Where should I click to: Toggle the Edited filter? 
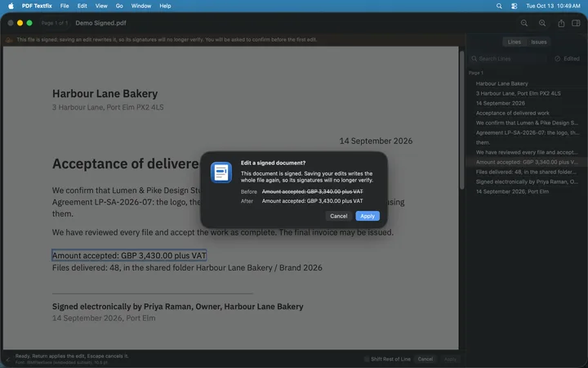point(567,59)
